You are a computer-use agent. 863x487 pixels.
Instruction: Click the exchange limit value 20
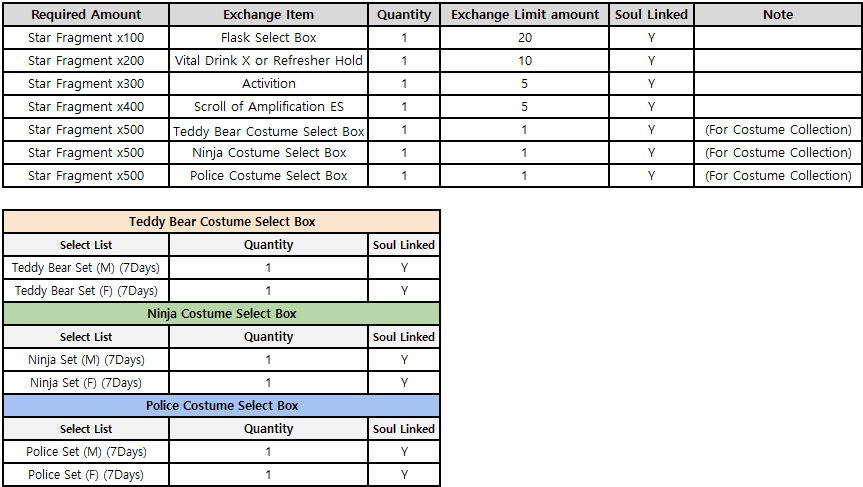[525, 38]
